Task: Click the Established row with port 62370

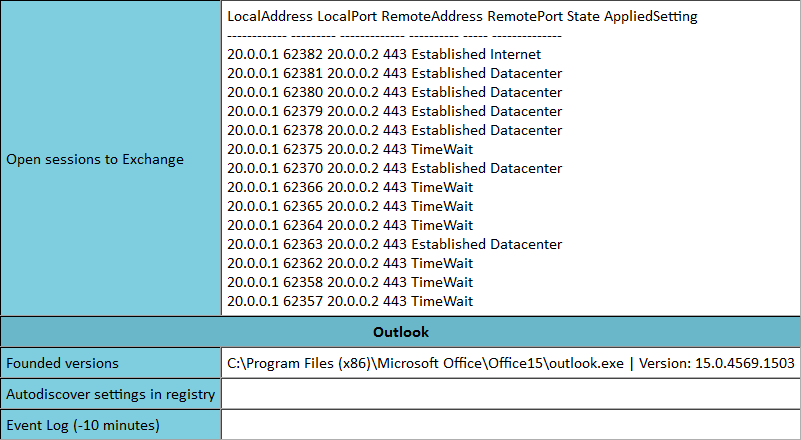Action: click(x=394, y=168)
